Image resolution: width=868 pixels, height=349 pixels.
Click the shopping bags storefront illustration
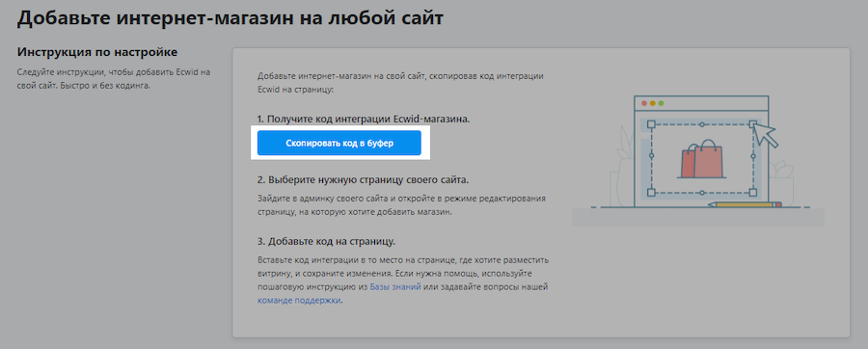pos(698,160)
